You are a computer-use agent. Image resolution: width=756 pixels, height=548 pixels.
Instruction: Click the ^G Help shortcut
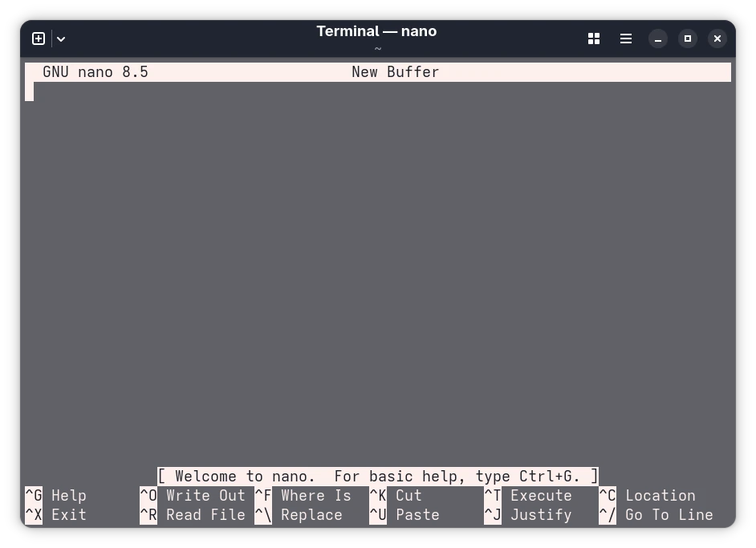56,496
